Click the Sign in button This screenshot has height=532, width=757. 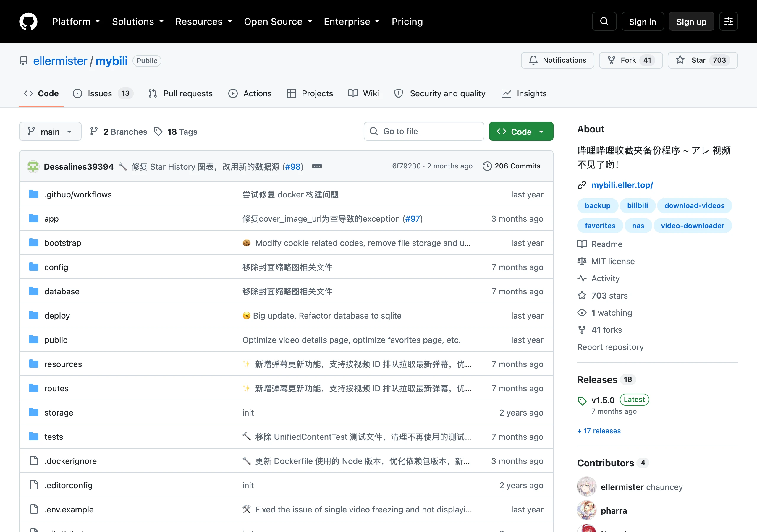click(x=642, y=21)
